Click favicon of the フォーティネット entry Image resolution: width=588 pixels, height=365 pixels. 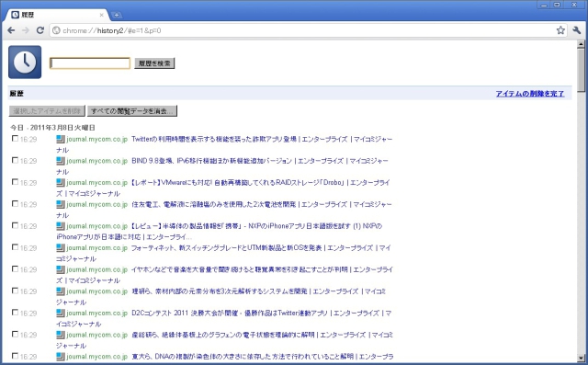click(61, 248)
